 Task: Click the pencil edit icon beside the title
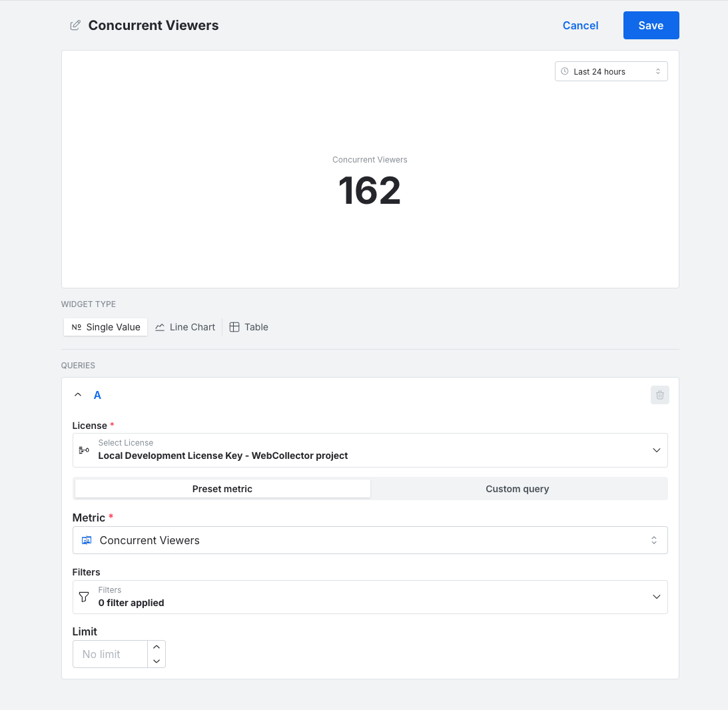click(x=75, y=25)
